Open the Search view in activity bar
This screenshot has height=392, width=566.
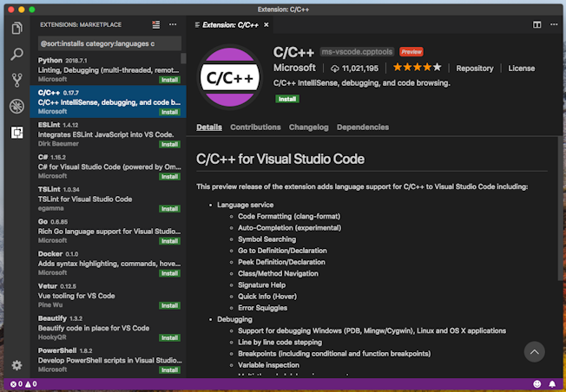[17, 54]
